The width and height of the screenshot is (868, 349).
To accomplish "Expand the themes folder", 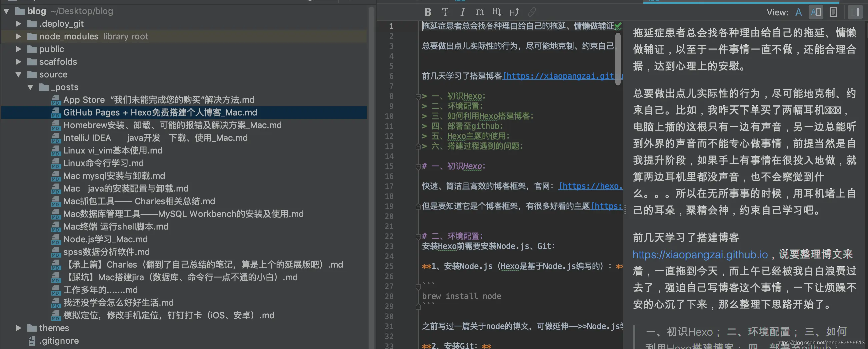I will [x=19, y=328].
